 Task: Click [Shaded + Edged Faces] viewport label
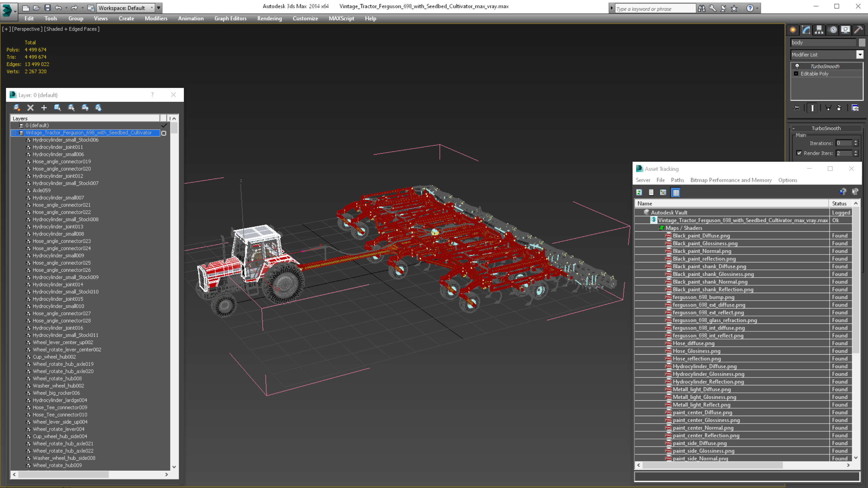point(72,29)
